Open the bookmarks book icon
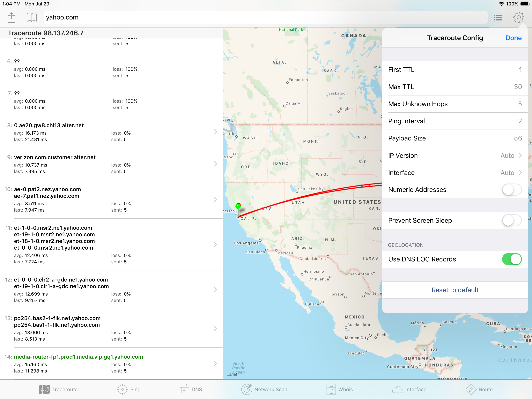Viewport: 532px width, 399px height. (32, 18)
